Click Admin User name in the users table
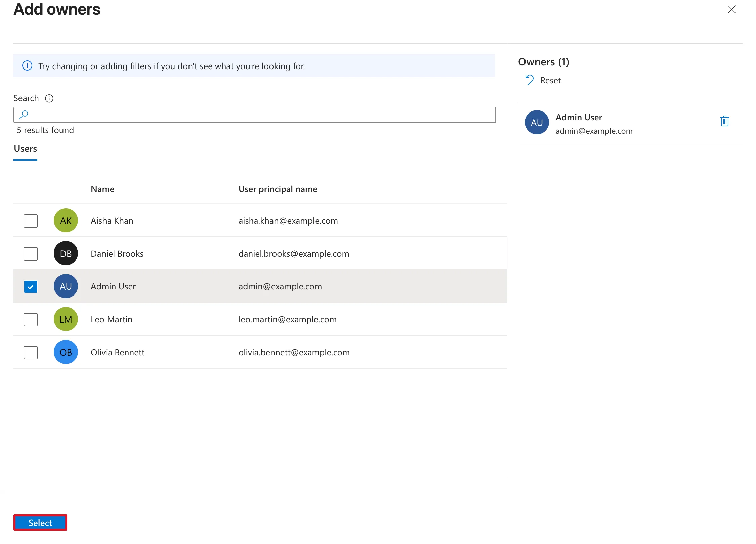This screenshot has width=756, height=544. pyautogui.click(x=113, y=286)
